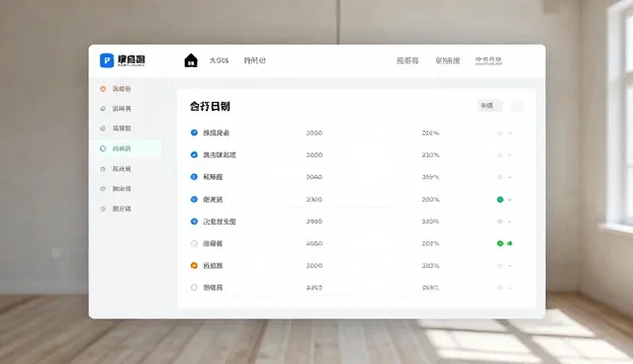Open the last sidebar item's icon
This screenshot has height=364, width=633.
pyautogui.click(x=103, y=209)
